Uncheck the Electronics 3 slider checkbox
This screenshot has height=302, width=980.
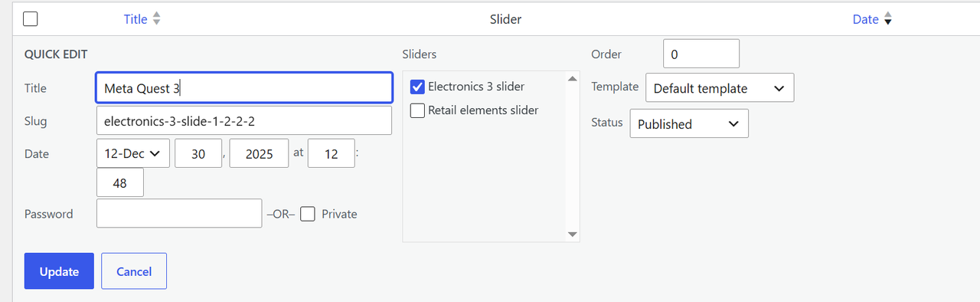[x=418, y=87]
